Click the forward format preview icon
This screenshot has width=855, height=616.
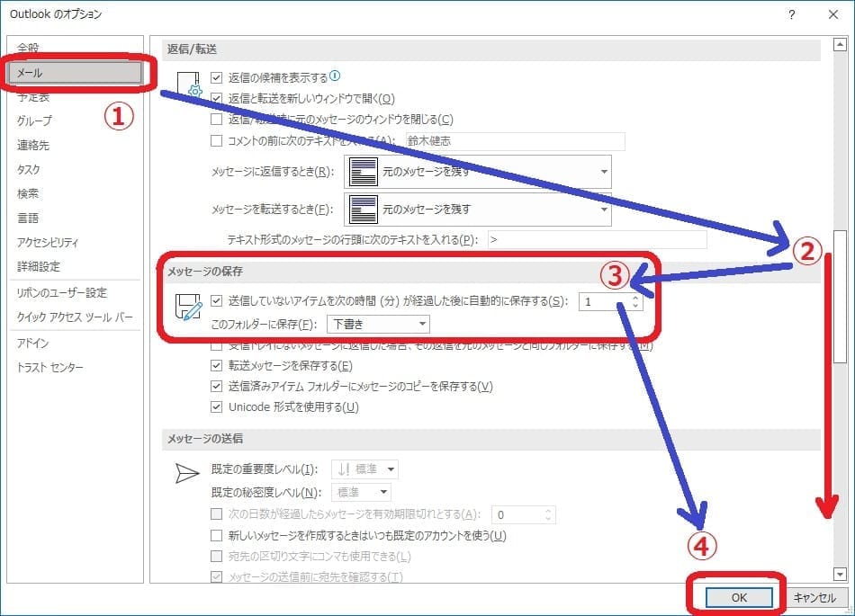tap(364, 210)
